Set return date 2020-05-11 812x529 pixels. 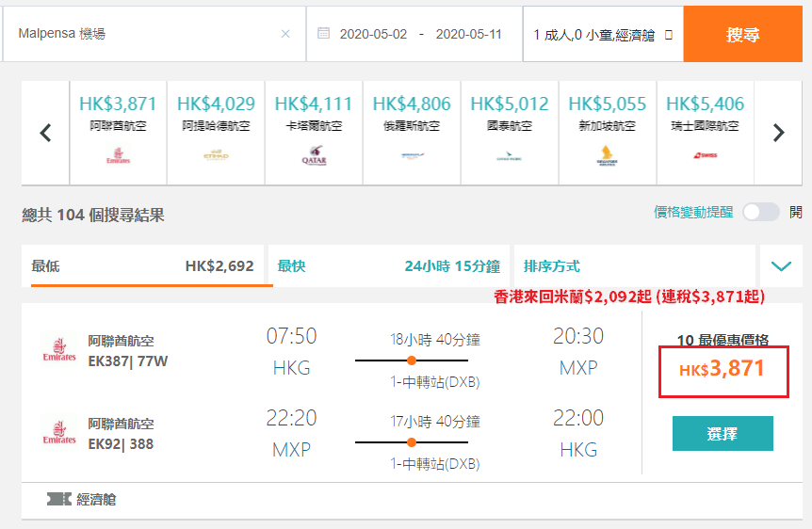pyautogui.click(x=469, y=34)
